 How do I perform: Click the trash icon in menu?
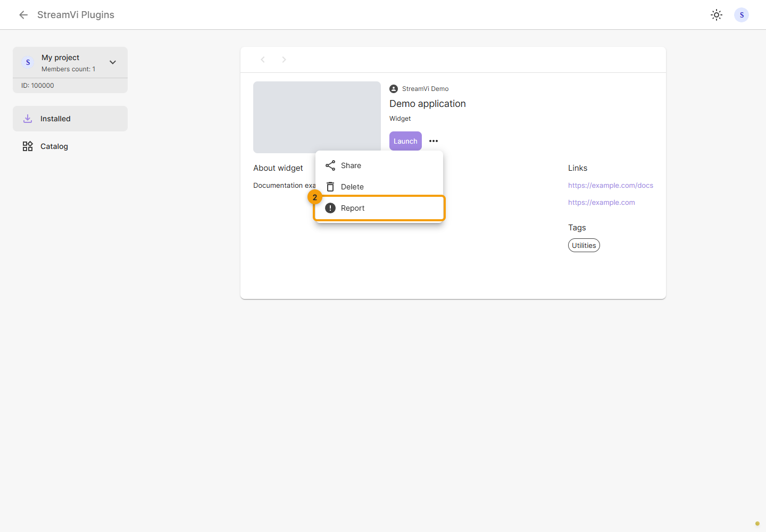(x=330, y=187)
